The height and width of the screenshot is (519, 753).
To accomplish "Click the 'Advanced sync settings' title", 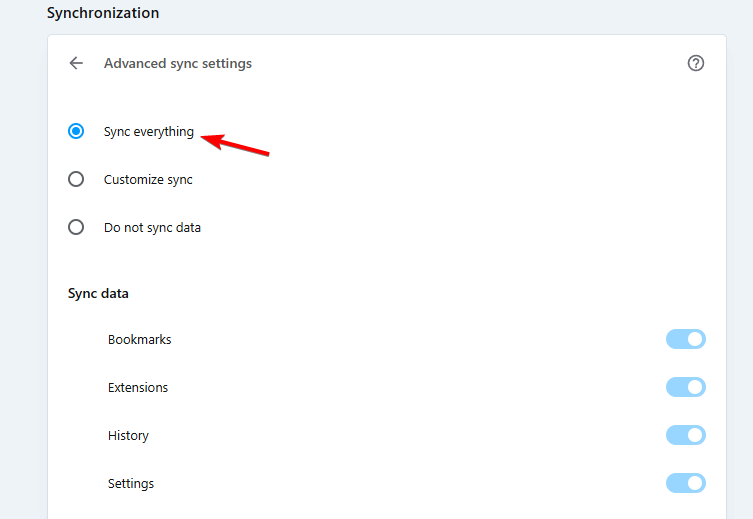I will (x=178, y=63).
